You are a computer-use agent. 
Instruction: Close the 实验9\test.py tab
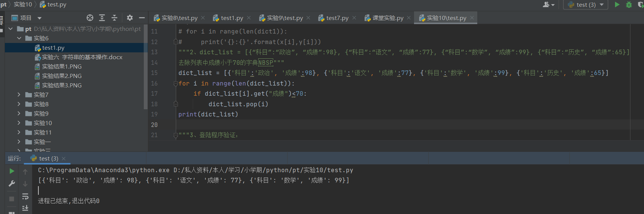pyautogui.click(x=308, y=18)
